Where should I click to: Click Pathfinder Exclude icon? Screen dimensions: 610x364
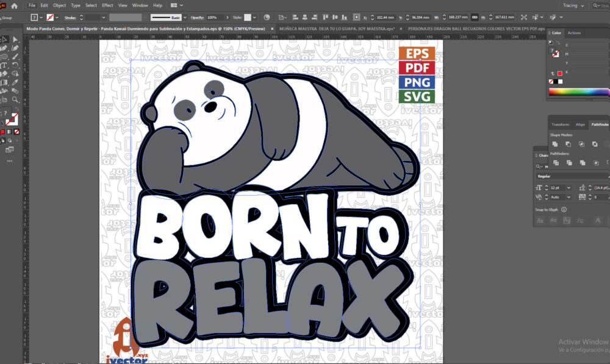pos(595,144)
